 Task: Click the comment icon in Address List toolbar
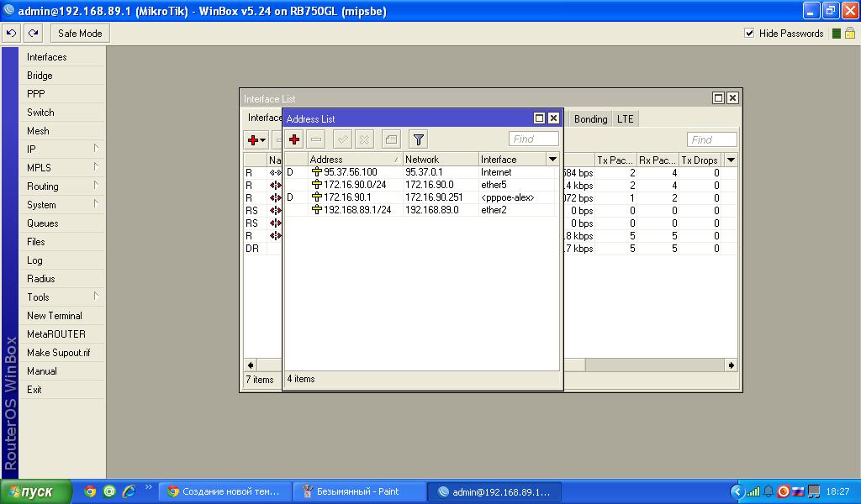[x=390, y=139]
